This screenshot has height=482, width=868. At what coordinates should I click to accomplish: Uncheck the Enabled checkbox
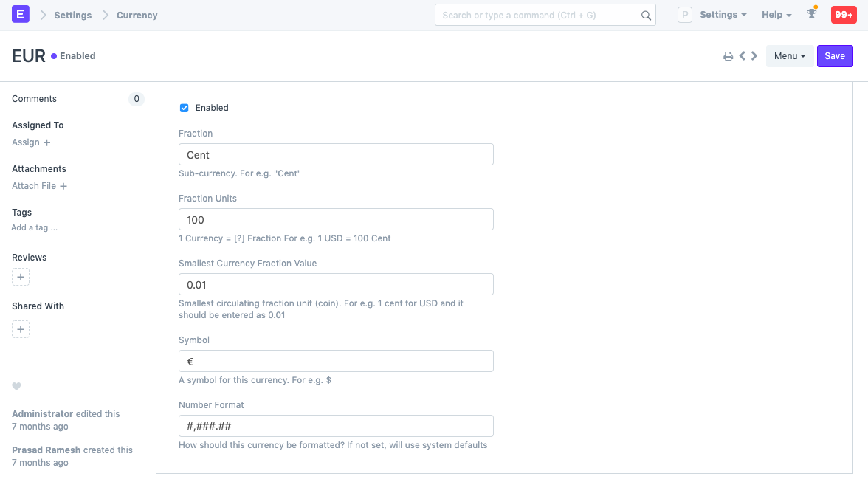point(185,108)
